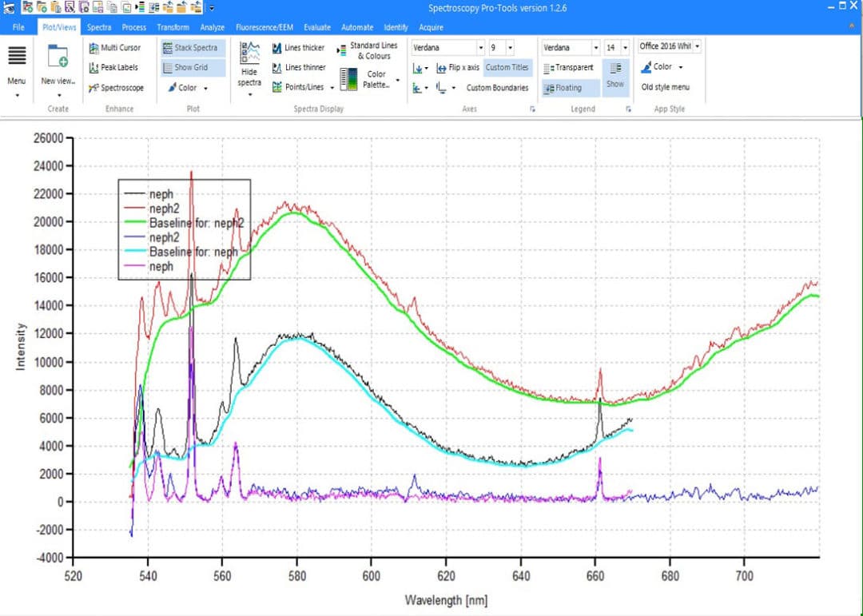Open the Peak Labels tool
Screen dimensions: 863x616
116,67
